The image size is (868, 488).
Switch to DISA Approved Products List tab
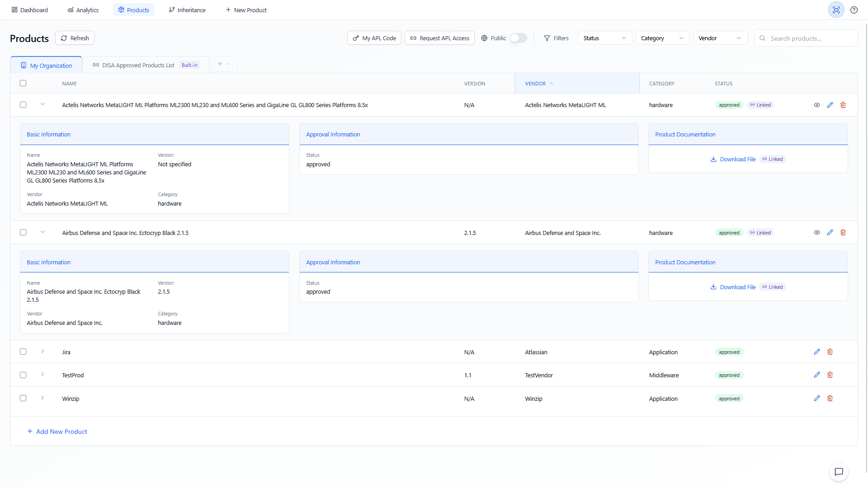[138, 66]
